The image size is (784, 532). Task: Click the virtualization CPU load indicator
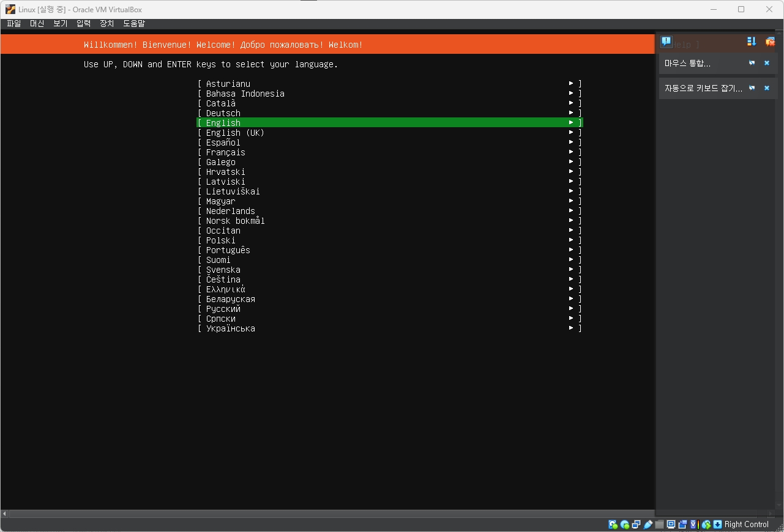point(695,525)
